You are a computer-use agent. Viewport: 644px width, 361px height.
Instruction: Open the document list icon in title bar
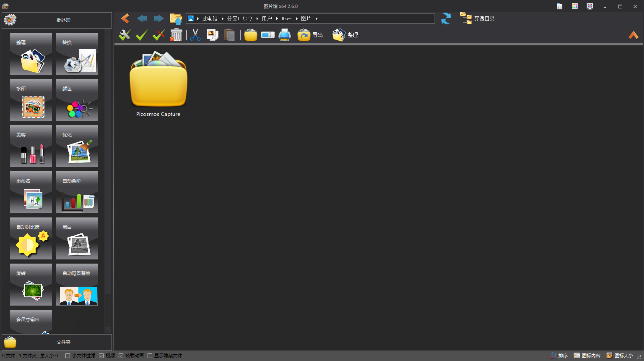pos(560,6)
